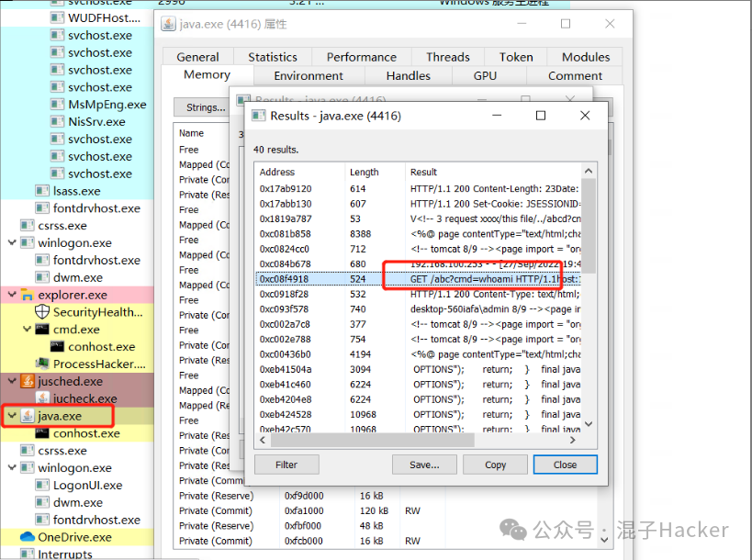Image resolution: width=752 pixels, height=560 pixels.
Task: Open the Handles tab
Action: (409, 75)
